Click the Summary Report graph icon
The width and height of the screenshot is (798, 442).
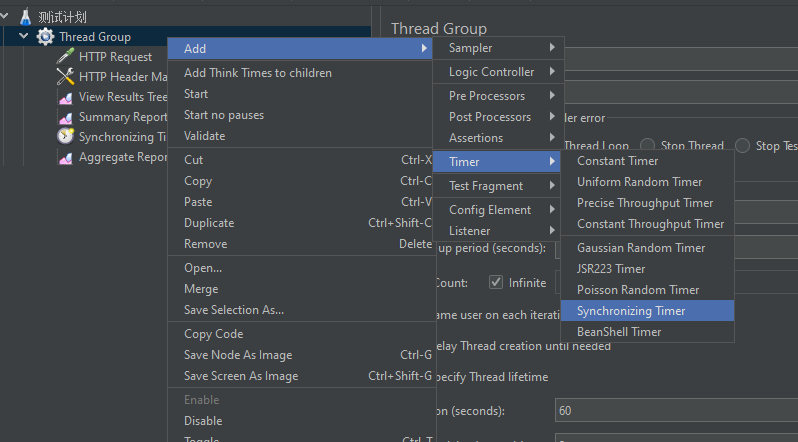[x=65, y=117]
